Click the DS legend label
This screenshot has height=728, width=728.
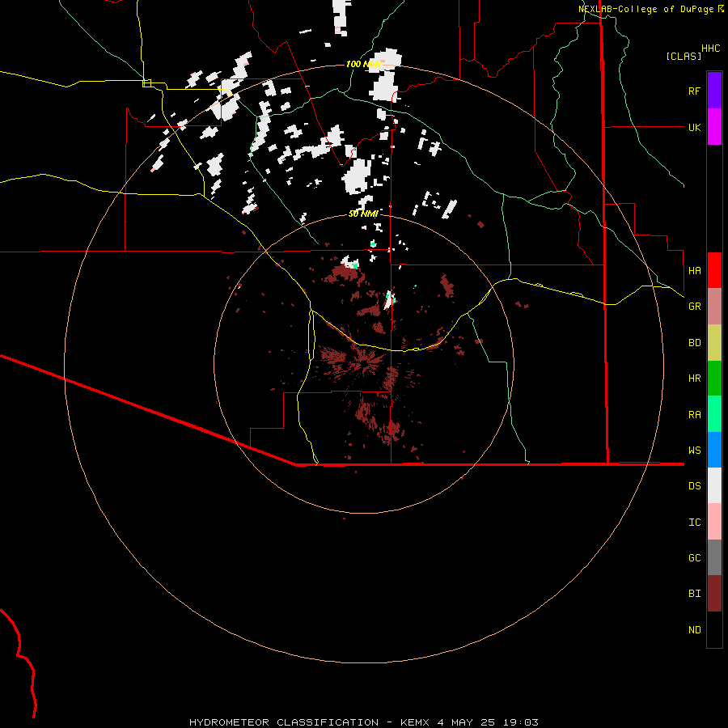pyautogui.click(x=694, y=486)
